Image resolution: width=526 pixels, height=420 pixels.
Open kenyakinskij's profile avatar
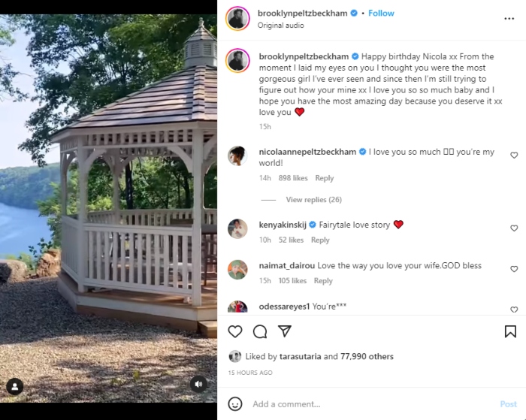[237, 228]
